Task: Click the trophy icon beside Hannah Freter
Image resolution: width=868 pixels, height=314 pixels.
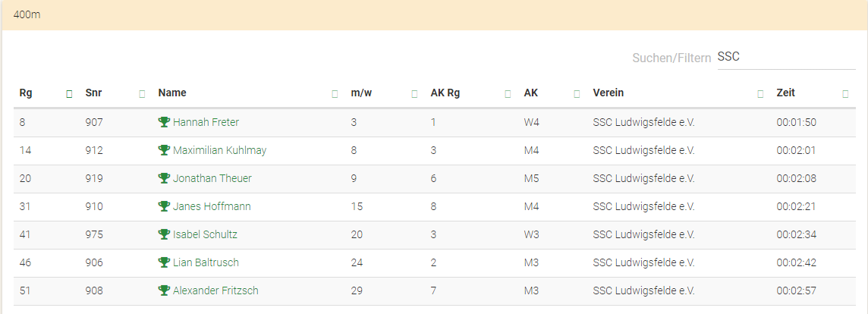Action: tap(164, 122)
